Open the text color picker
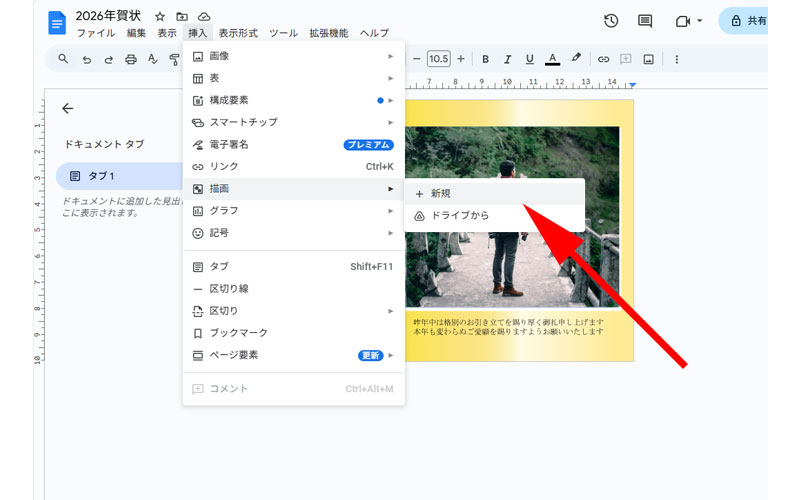This screenshot has width=800, height=500. (x=552, y=59)
